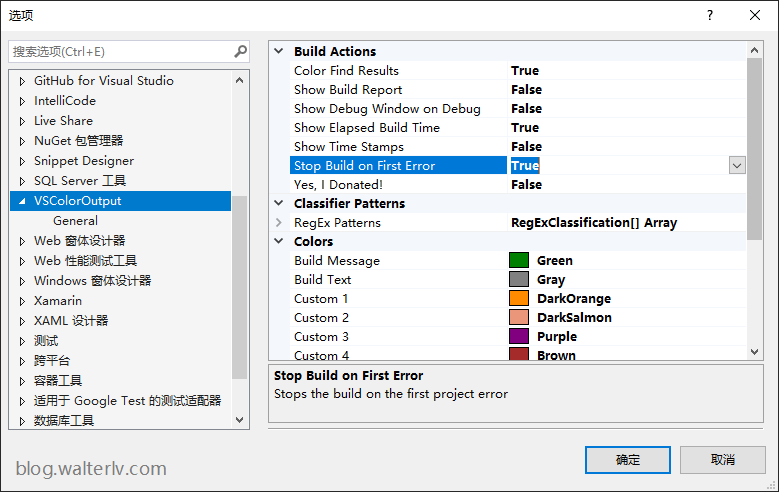Click the search magnifier icon
Screen dimensions: 779x492
[240, 51]
